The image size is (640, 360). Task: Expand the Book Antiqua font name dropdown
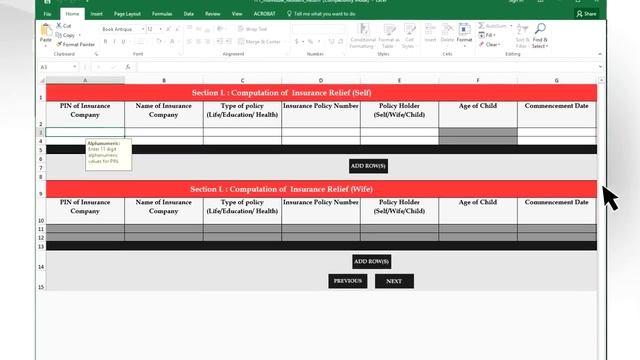click(143, 29)
